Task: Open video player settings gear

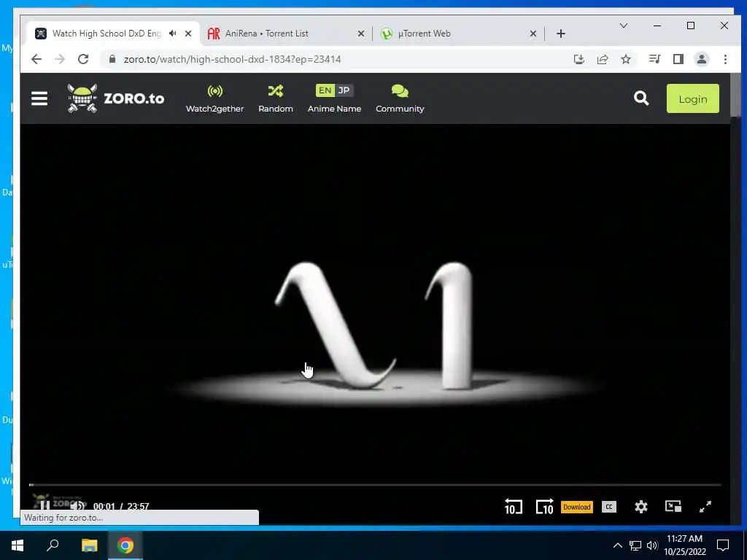Action: [641, 507]
